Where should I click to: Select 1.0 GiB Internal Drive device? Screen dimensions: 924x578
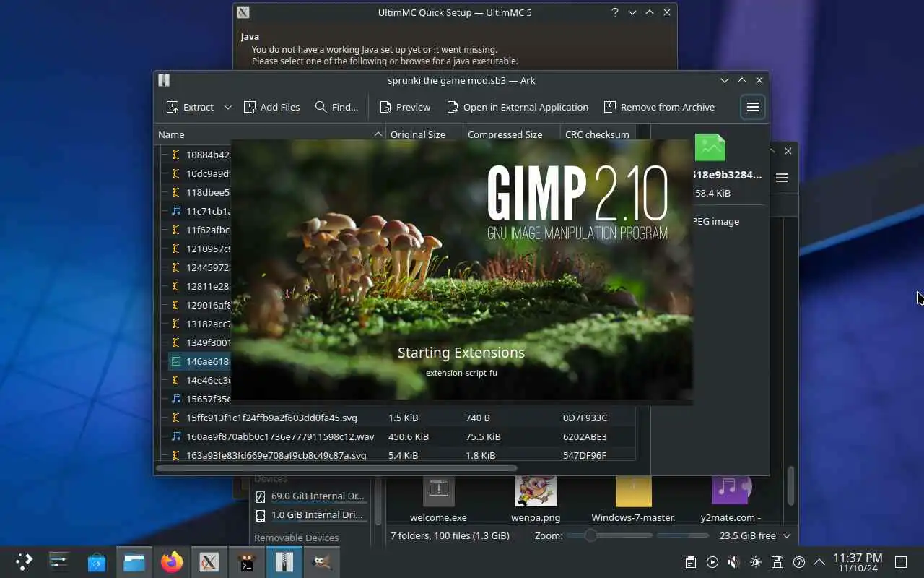pyautogui.click(x=310, y=515)
